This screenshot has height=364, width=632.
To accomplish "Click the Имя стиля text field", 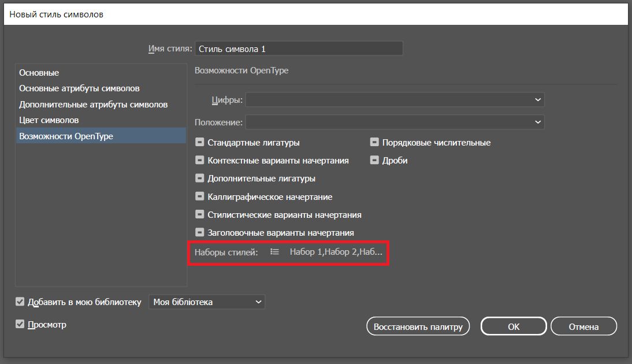I will [299, 49].
